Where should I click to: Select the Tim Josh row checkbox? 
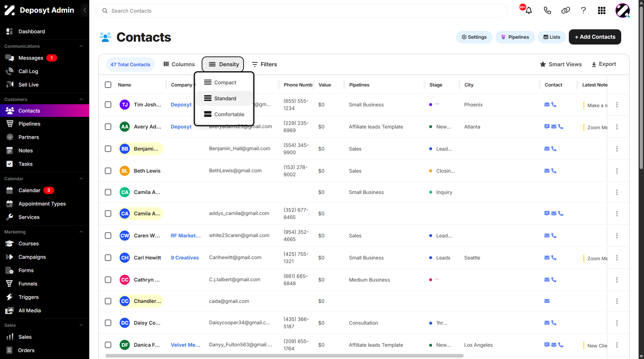(108, 105)
